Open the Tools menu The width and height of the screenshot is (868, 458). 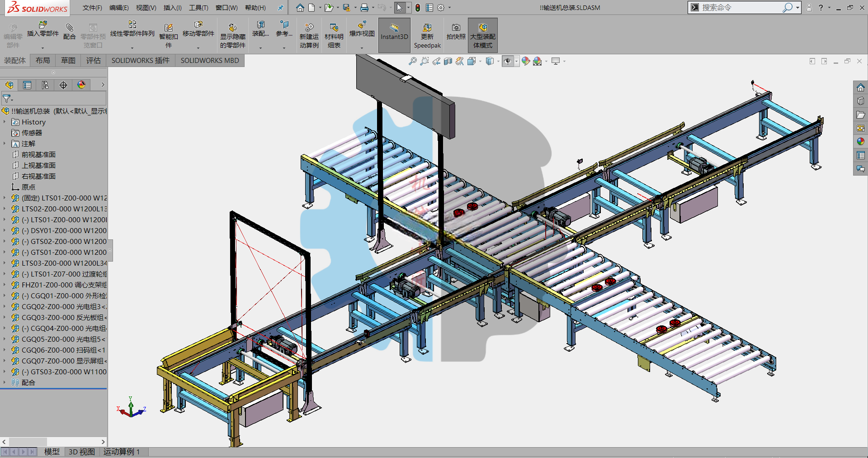point(198,8)
